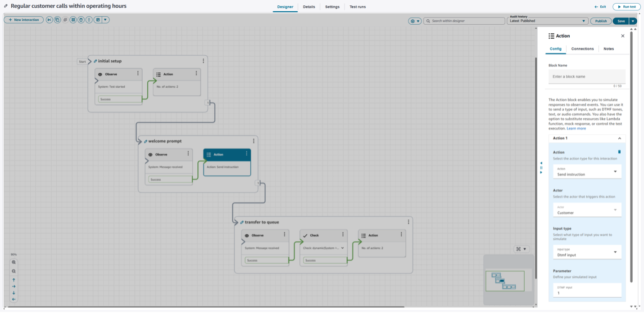Open the Action type dropdown showing Send instruction
644x313 pixels.
587,172
